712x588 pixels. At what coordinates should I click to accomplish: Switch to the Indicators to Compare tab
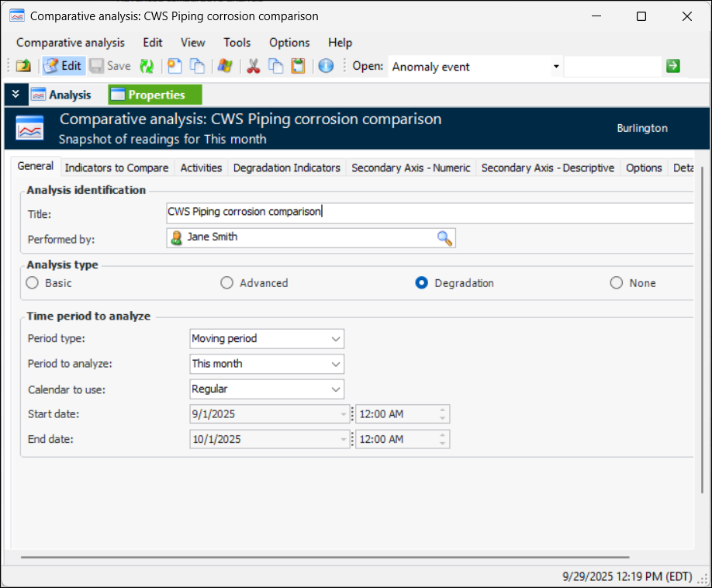(116, 168)
